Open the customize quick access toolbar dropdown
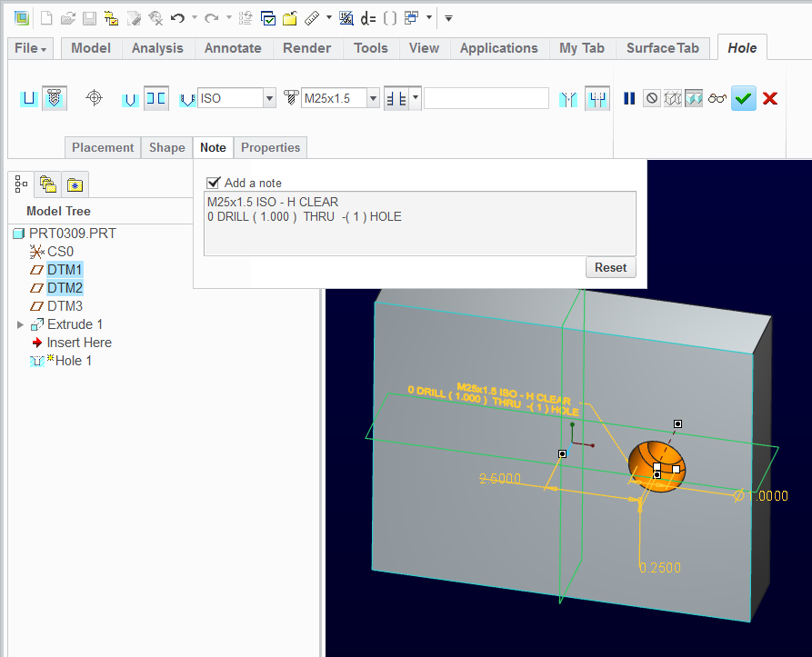 pos(448,18)
